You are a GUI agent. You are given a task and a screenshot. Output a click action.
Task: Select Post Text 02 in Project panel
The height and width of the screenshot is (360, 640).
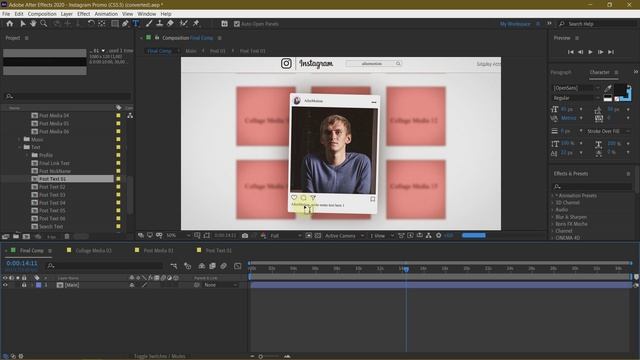[52, 187]
